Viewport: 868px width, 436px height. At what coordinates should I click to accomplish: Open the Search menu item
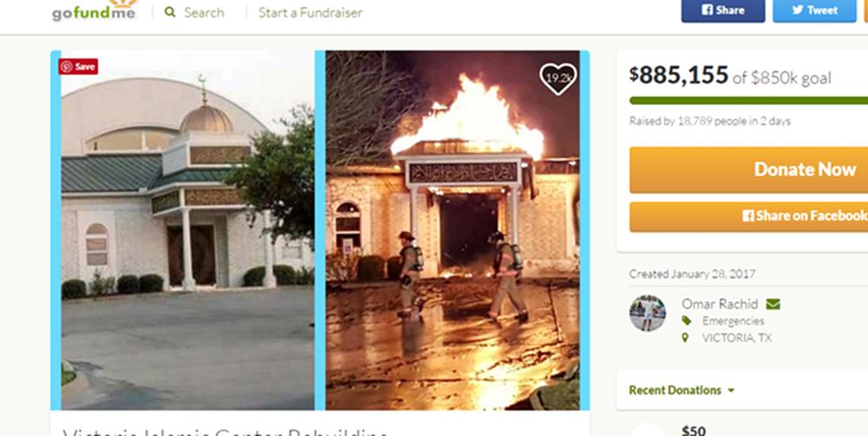coord(204,12)
